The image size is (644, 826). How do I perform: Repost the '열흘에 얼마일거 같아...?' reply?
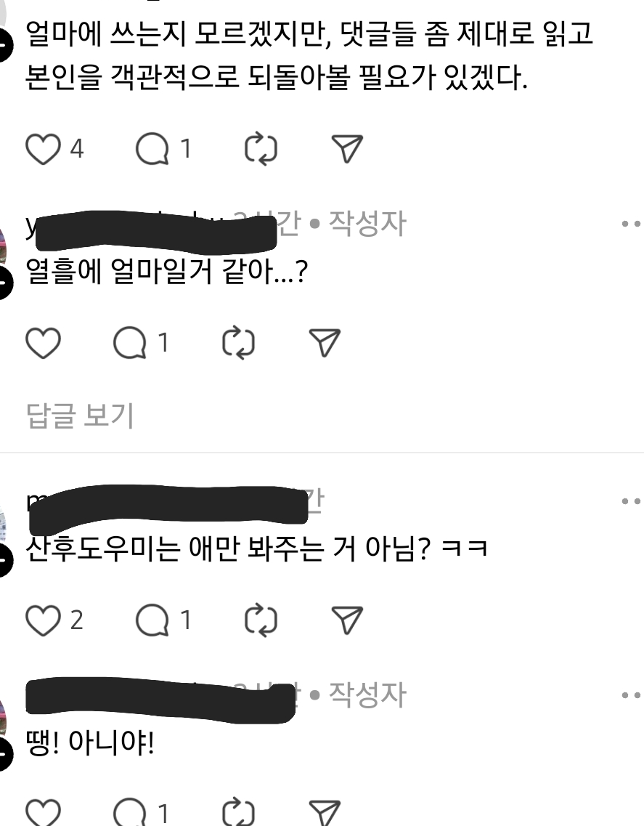pos(239,343)
